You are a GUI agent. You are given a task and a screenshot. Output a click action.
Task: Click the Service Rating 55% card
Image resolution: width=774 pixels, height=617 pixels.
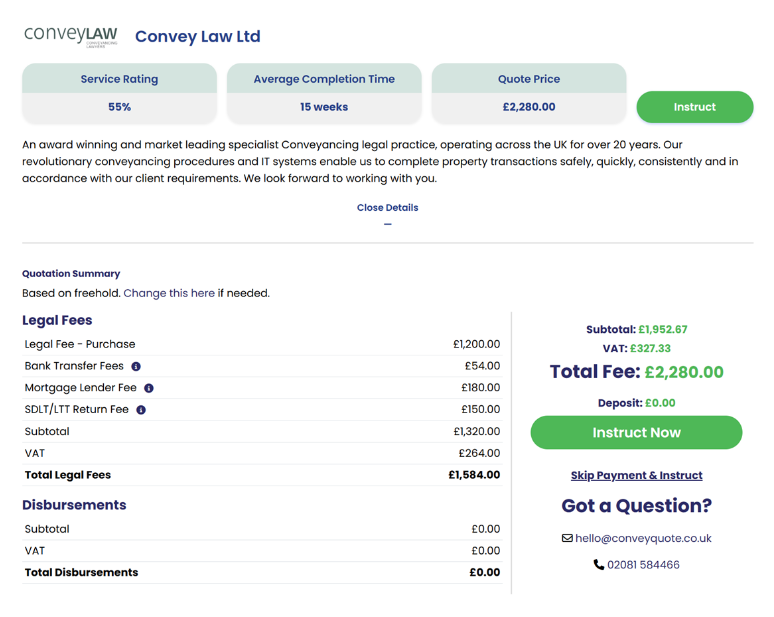click(x=120, y=93)
